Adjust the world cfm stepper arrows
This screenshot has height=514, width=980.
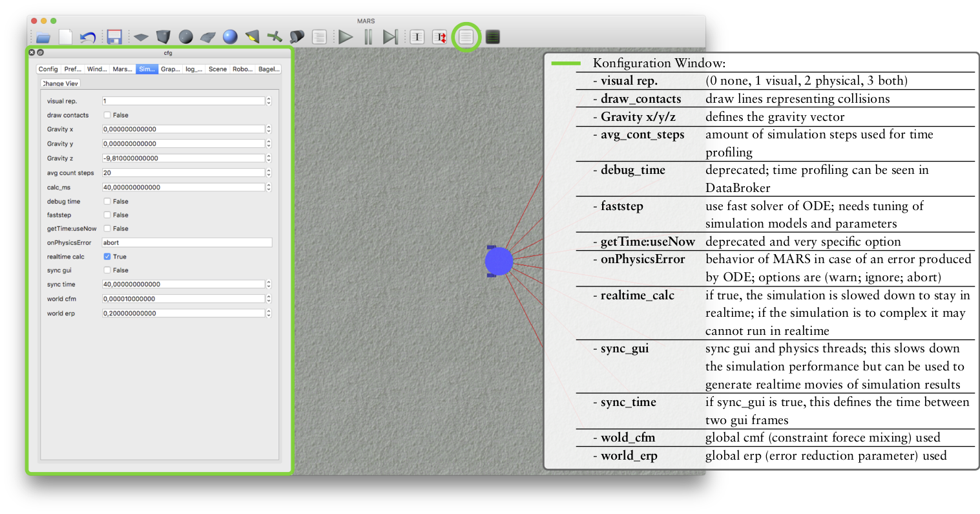(269, 299)
